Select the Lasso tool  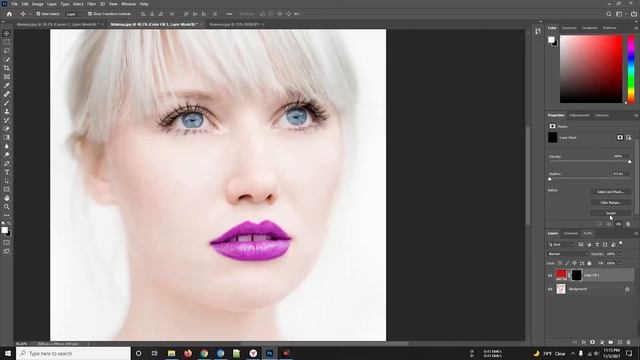tap(7, 51)
